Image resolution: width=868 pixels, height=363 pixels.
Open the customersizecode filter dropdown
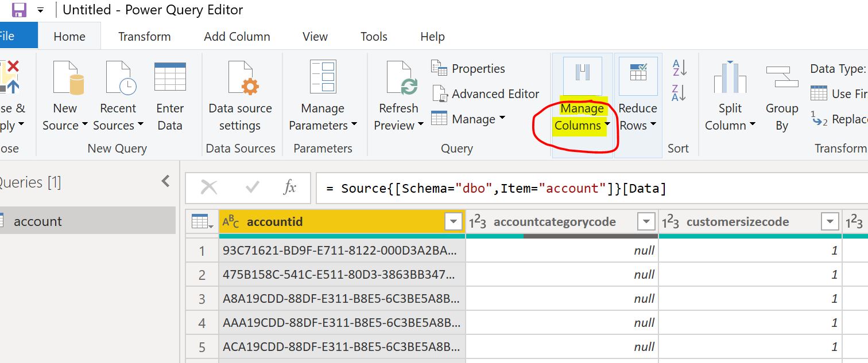coord(830,222)
